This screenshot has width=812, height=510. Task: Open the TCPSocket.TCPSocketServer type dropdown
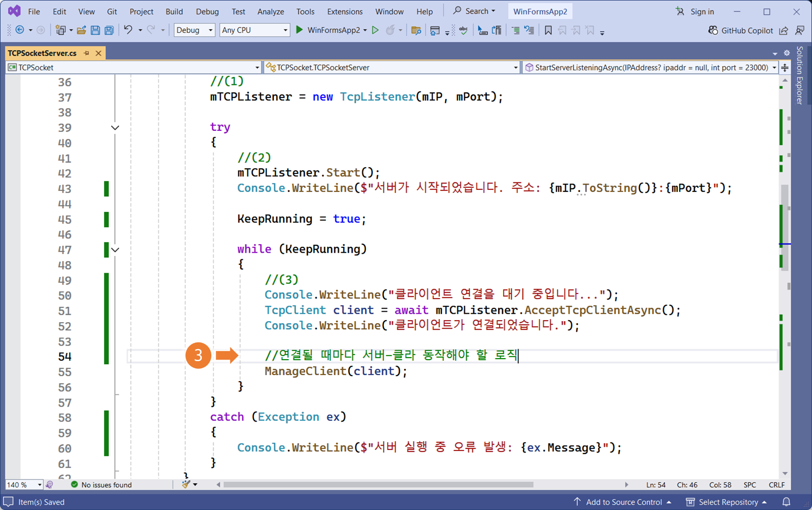click(392, 67)
